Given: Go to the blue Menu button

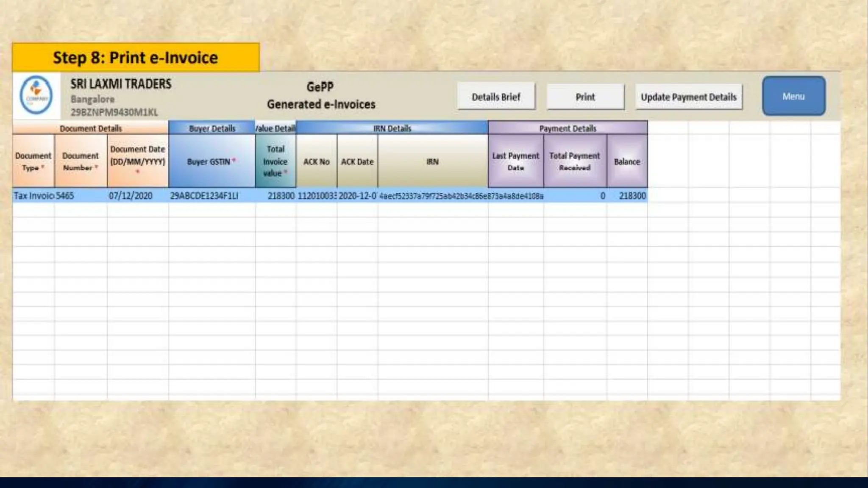Looking at the screenshot, I should 793,96.
